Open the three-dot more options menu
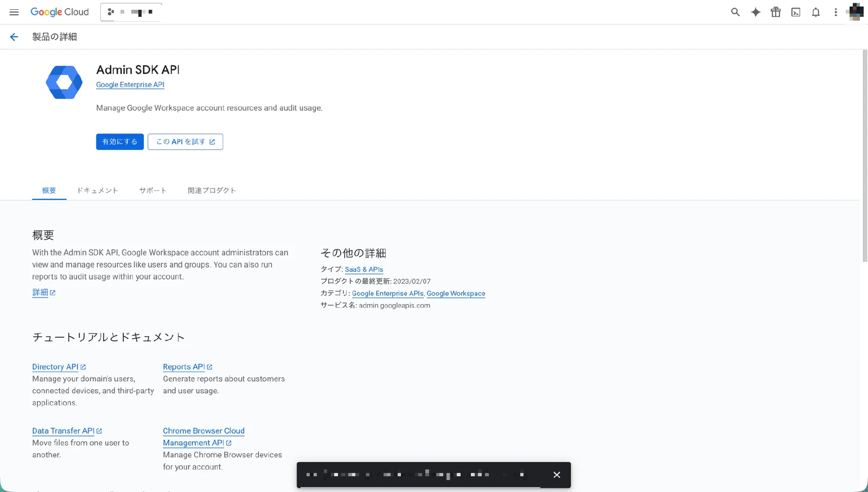Image resolution: width=868 pixels, height=492 pixels. click(x=836, y=12)
